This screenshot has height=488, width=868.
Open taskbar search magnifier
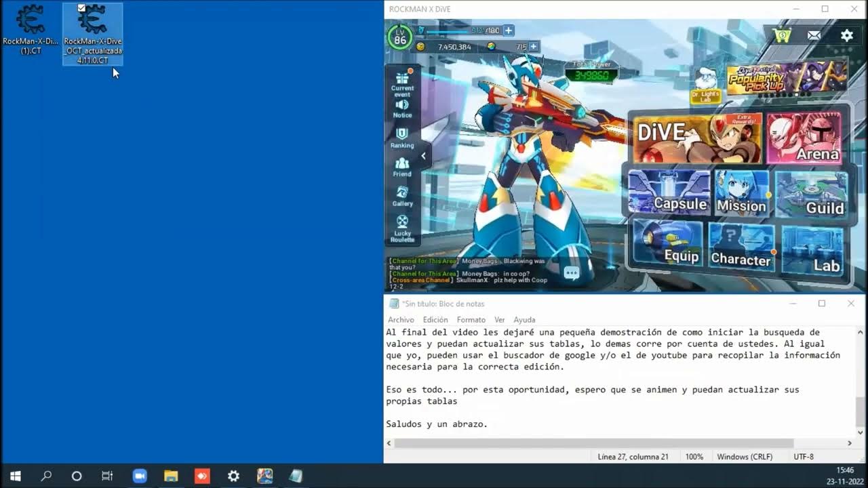tap(46, 476)
